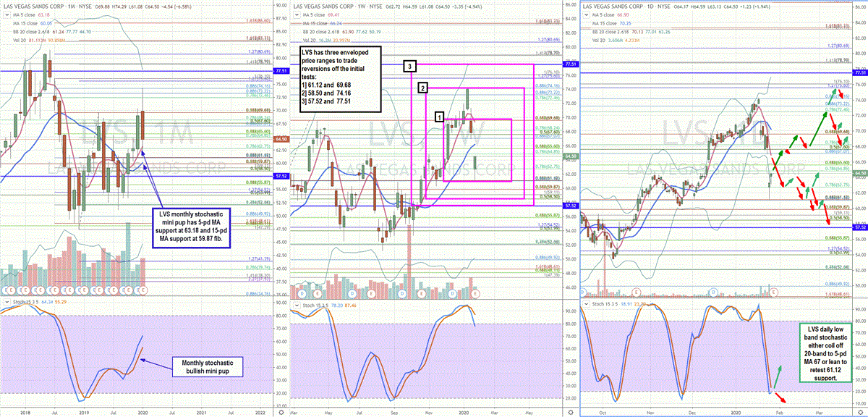Open chart settings gear on the daily chart
Screen dimensions: 868x417
[x=861, y=412]
